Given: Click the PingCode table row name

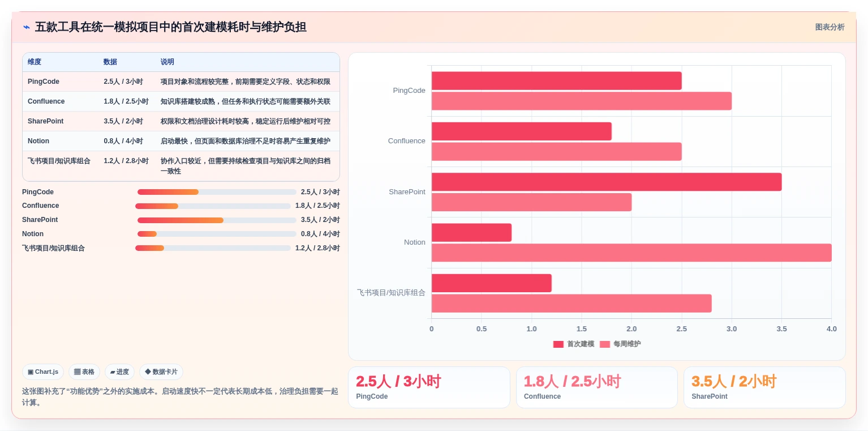Looking at the screenshot, I should 44,82.
